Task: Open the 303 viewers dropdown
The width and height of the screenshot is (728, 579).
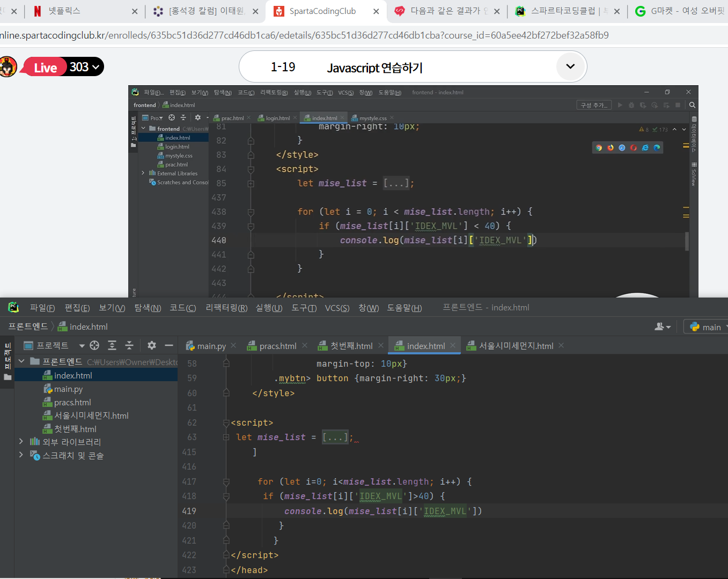Action: tap(85, 67)
